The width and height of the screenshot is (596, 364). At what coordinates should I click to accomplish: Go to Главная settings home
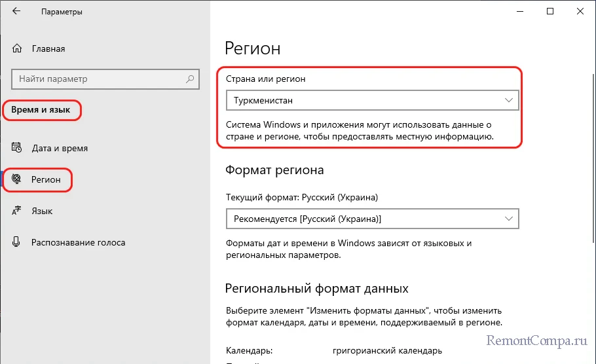[x=48, y=48]
